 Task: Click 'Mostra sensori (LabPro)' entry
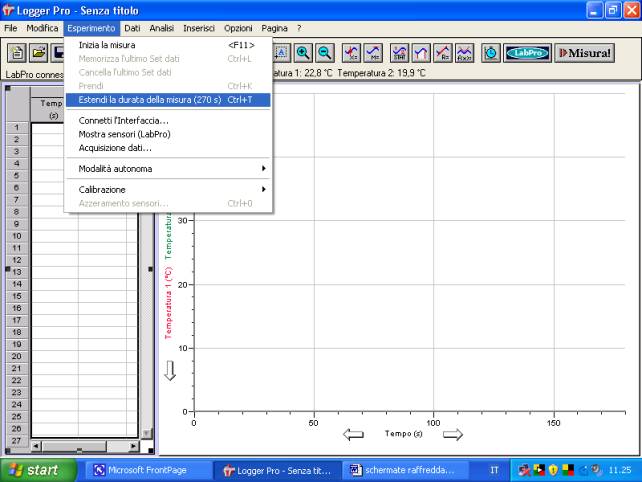124,134
